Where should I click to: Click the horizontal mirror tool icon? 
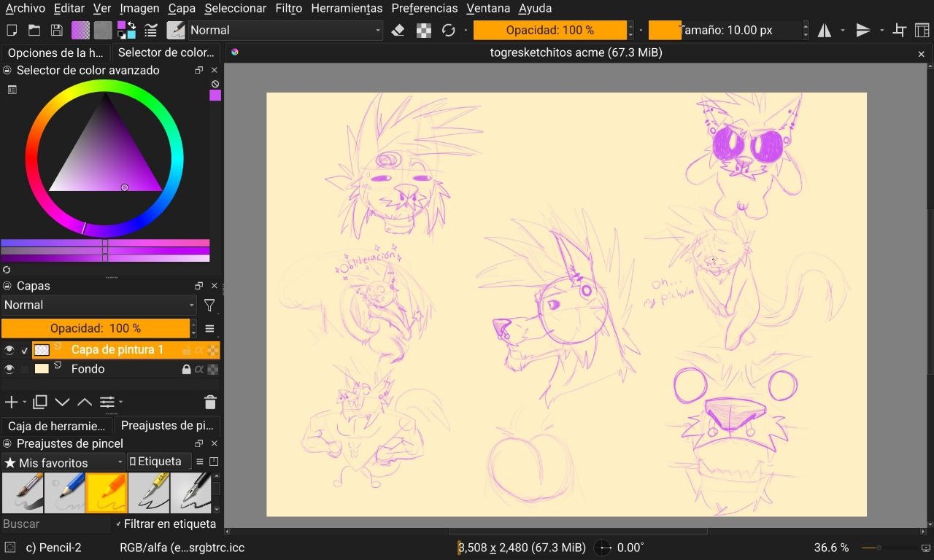pyautogui.click(x=825, y=30)
